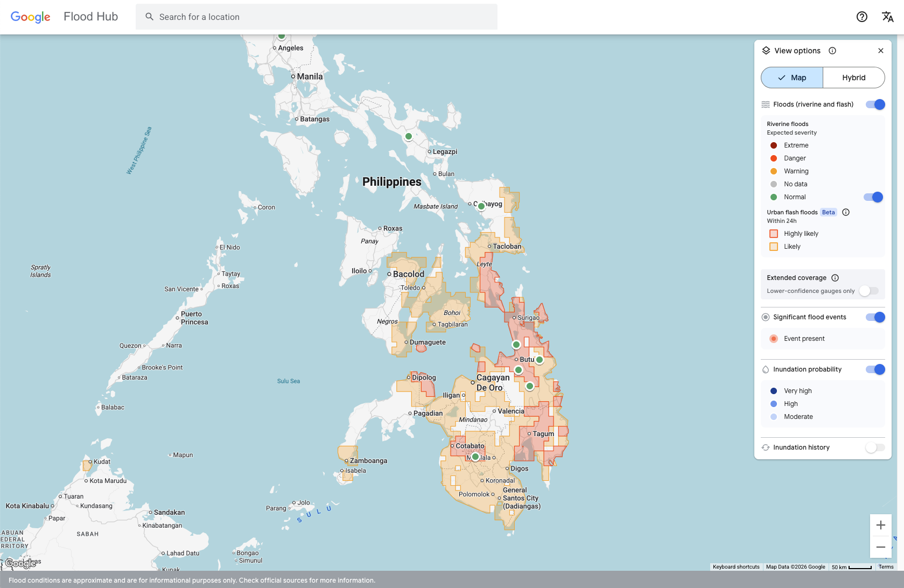Click Extended coverage info icon
Viewport: 904px width, 588px height.
pyautogui.click(x=835, y=278)
